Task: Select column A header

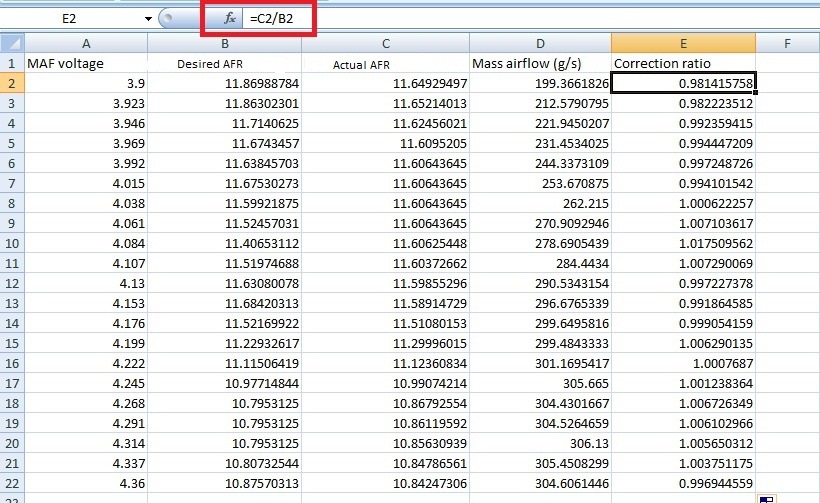Action: (x=86, y=43)
